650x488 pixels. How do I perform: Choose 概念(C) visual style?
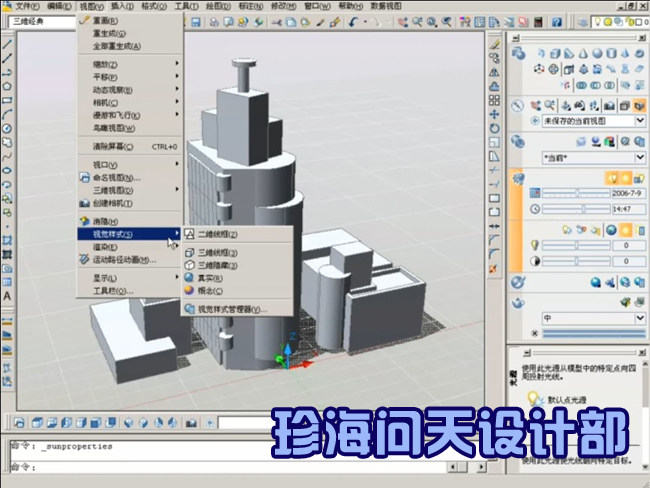pos(237,291)
